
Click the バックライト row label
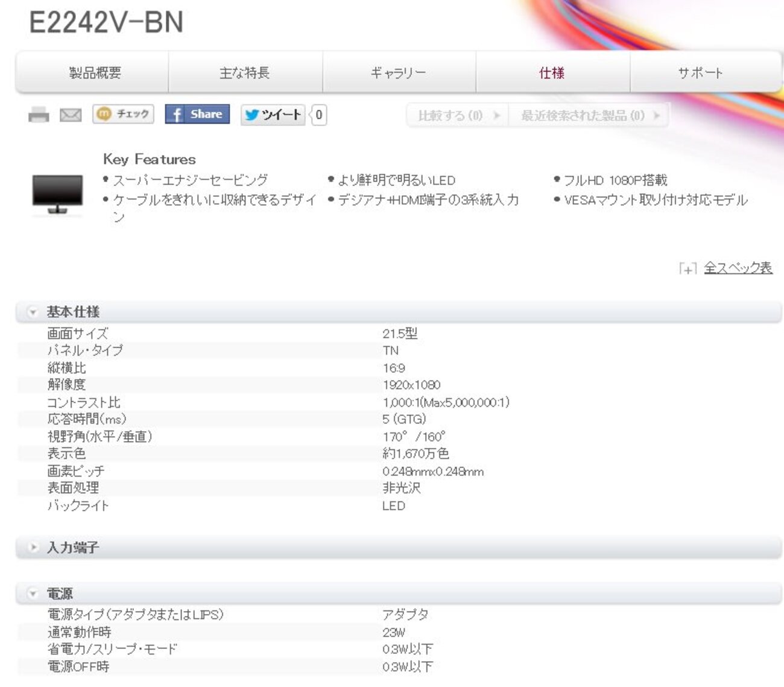tap(78, 505)
